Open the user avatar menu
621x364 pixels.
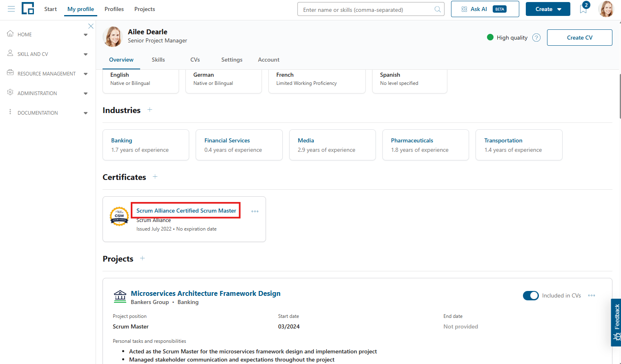[606, 9]
